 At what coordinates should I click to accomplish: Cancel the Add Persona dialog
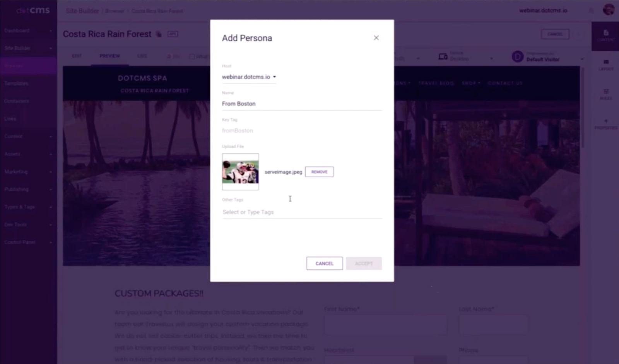(x=324, y=263)
